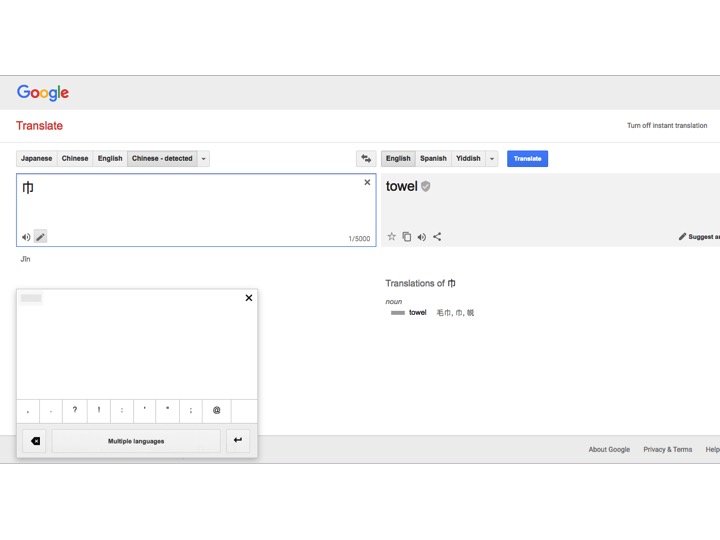
Task: Copy the translated text
Action: pos(406,236)
